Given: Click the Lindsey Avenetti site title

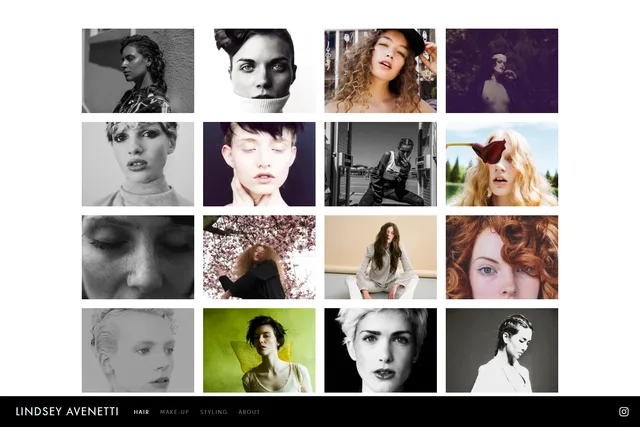Looking at the screenshot, I should (67, 411).
